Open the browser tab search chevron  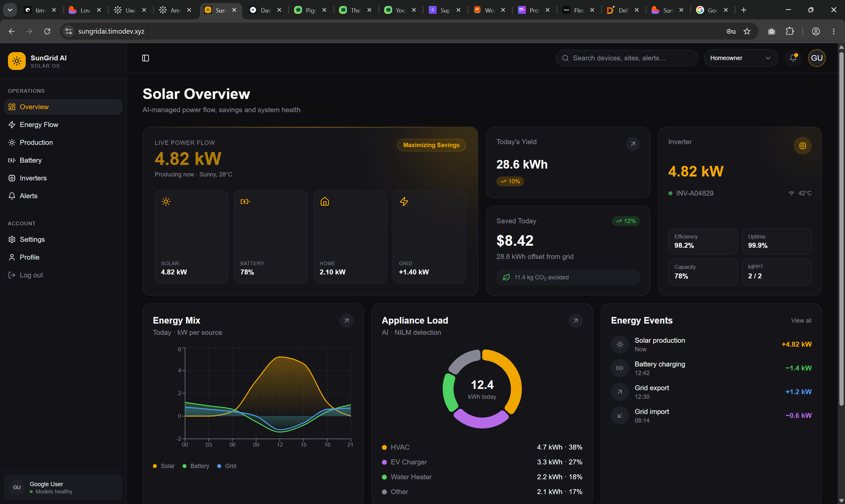click(10, 10)
